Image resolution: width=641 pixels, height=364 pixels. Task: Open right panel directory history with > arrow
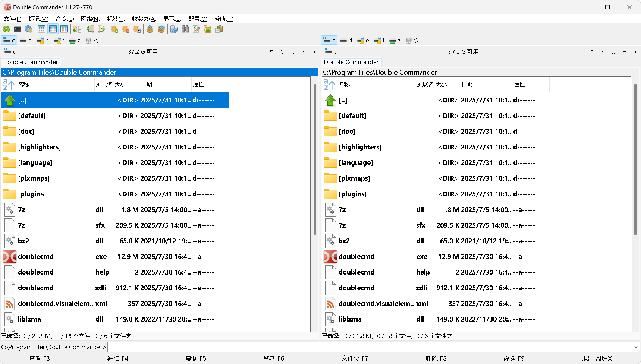[x=635, y=52]
